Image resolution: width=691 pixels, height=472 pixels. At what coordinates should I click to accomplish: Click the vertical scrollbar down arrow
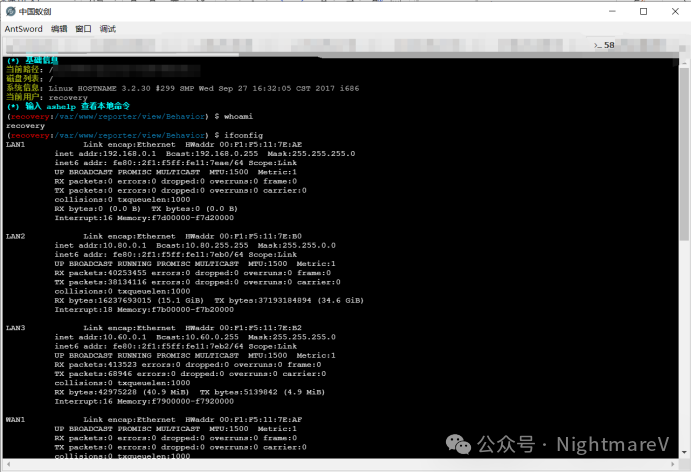(684, 453)
